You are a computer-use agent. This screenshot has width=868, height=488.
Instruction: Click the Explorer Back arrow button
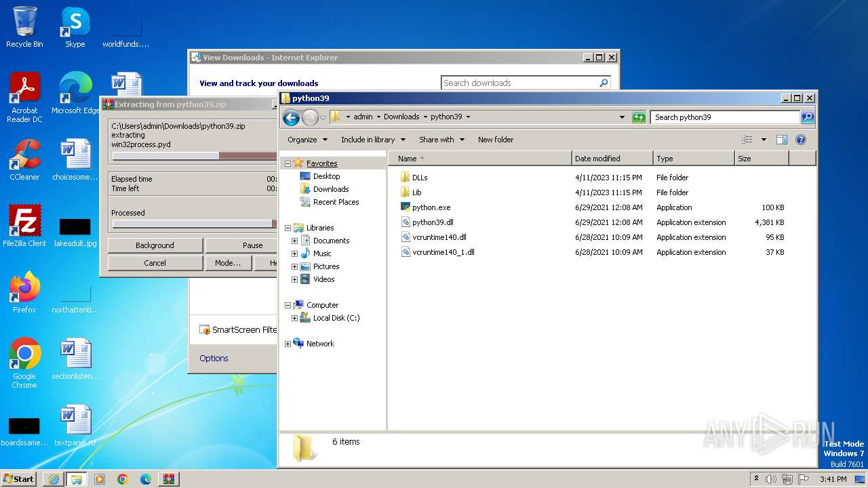point(291,117)
